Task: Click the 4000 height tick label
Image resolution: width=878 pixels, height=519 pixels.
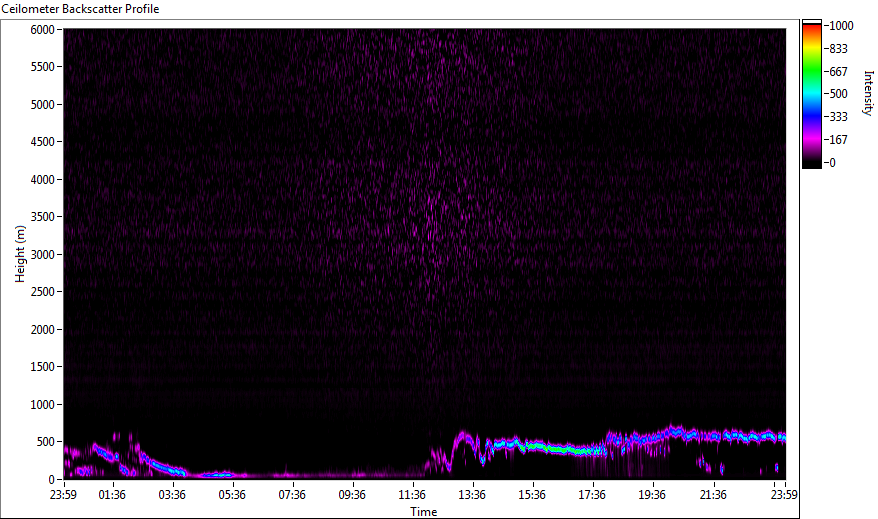Action: coord(43,180)
